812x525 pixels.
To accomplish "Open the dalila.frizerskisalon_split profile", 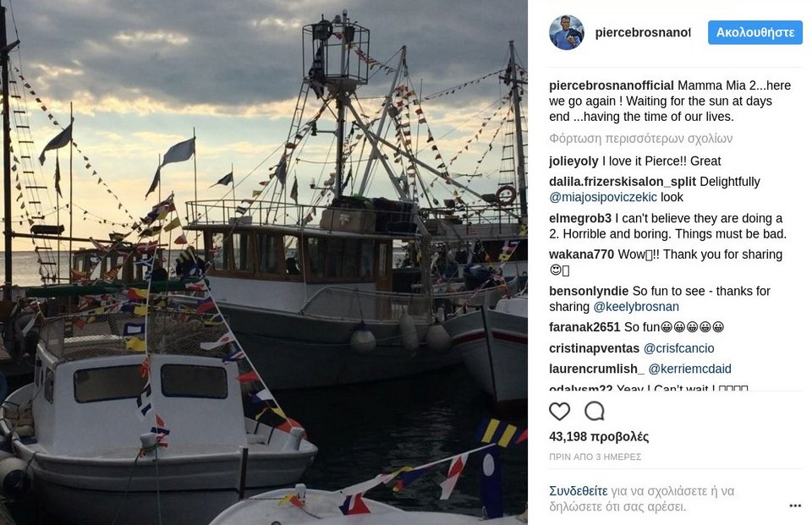I will [x=623, y=182].
